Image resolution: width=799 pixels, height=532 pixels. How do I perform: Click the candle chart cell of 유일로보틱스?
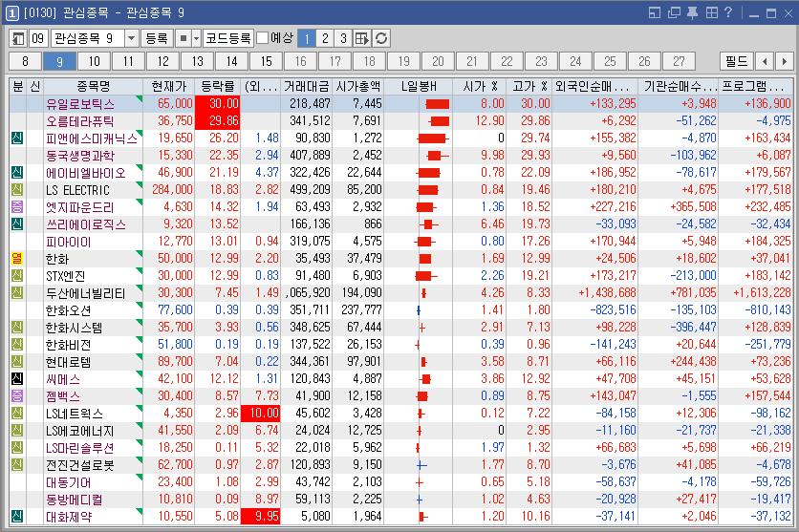click(419, 104)
